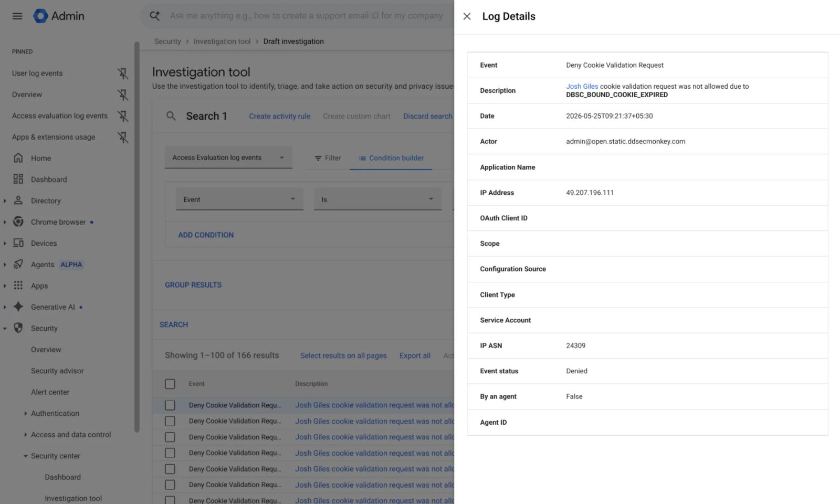Click the Generative AI star icon

pos(18,307)
